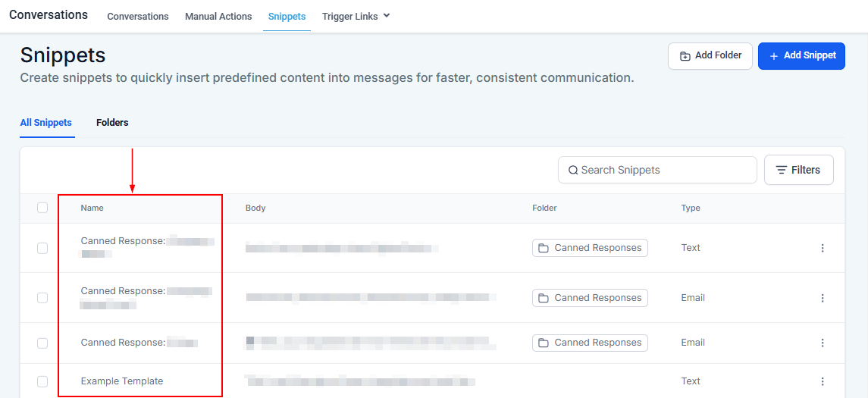
Task: Open three-dot menu for third Canned Response row
Action: tap(823, 343)
